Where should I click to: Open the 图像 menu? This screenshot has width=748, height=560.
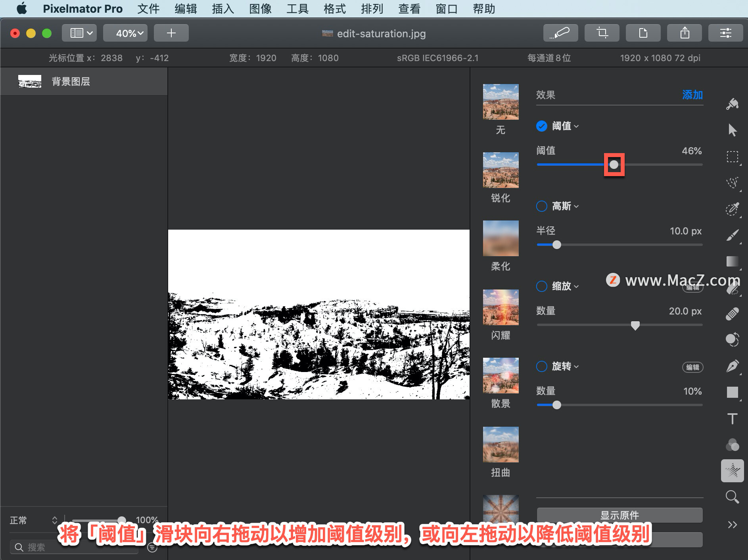[260, 9]
